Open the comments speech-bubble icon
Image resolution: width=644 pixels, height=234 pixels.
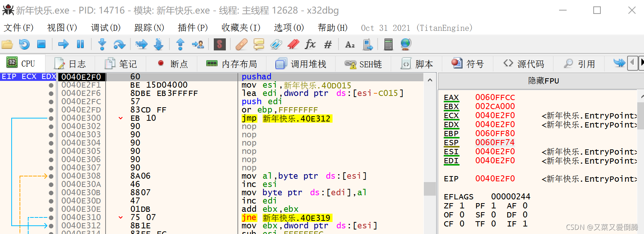point(259,44)
